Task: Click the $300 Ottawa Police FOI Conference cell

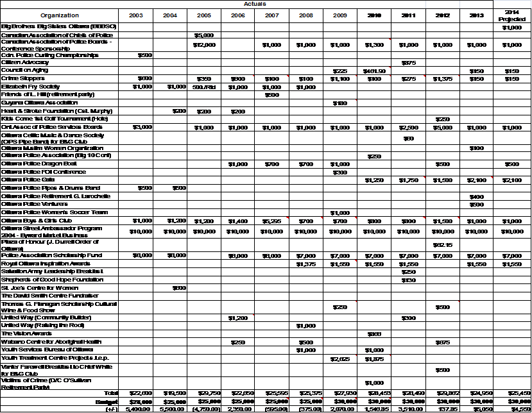Action: [340, 173]
